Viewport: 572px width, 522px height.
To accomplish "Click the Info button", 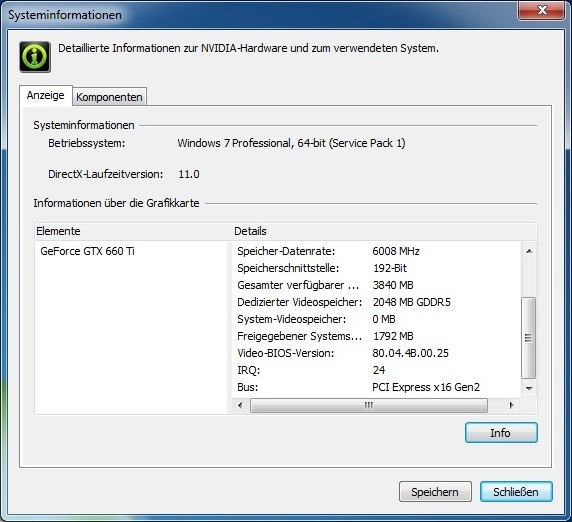I will pos(501,433).
